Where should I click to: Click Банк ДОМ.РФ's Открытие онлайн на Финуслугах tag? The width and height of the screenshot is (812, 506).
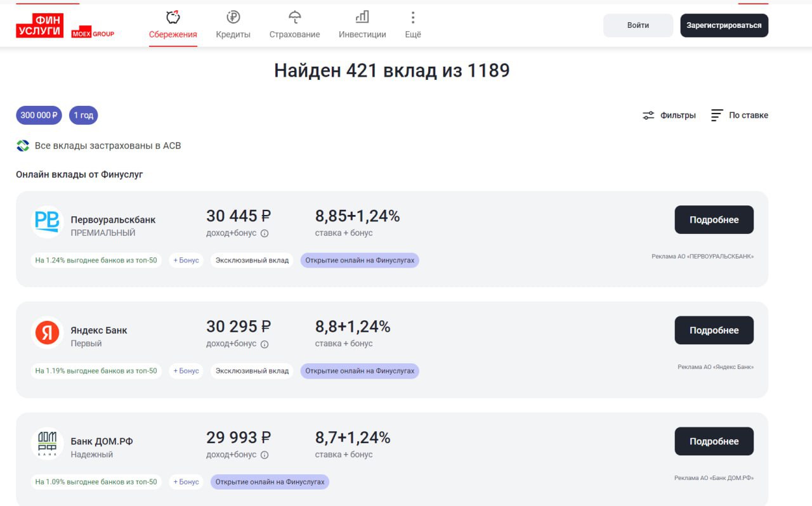270,482
